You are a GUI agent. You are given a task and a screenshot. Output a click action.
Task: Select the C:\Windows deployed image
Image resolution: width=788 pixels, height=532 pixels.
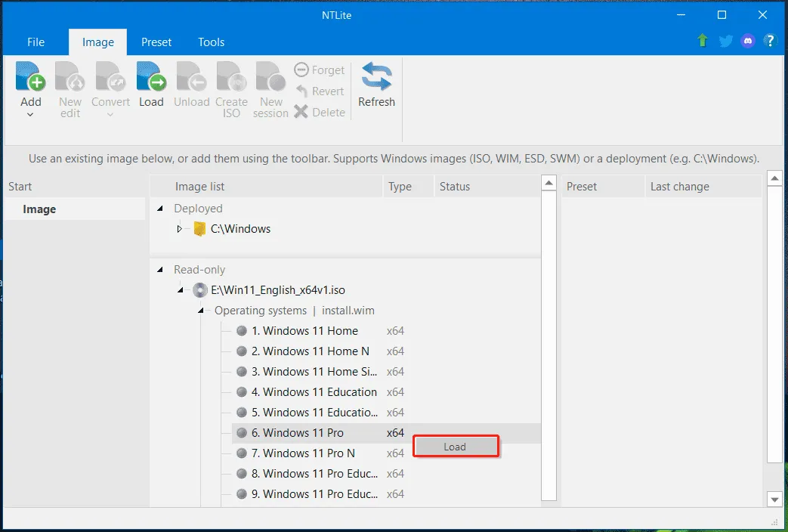point(240,229)
